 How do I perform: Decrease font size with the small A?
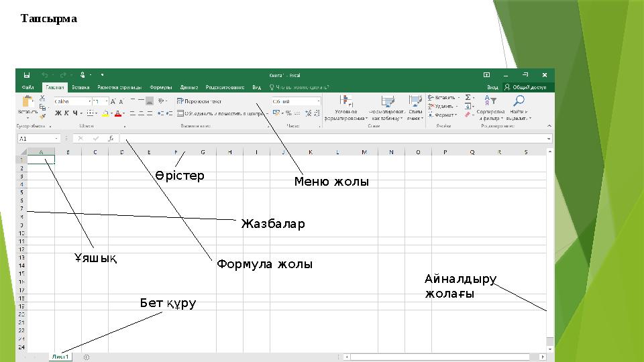tap(121, 101)
